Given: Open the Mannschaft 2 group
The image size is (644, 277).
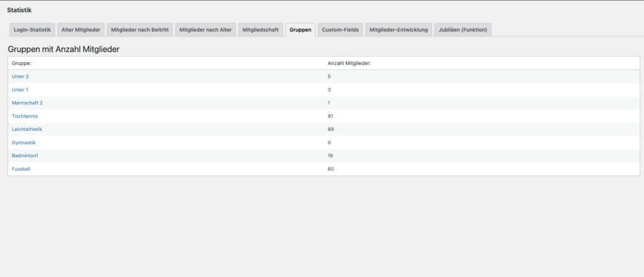Looking at the screenshot, I should point(27,103).
